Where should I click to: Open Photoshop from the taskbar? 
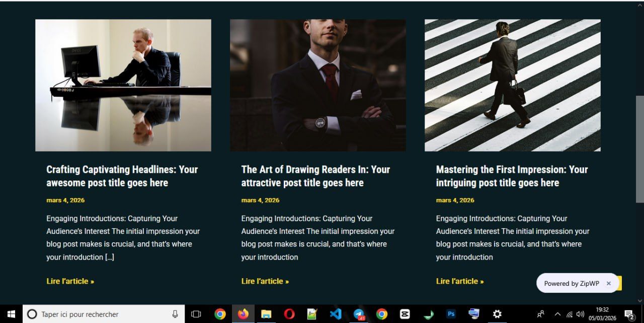451,314
